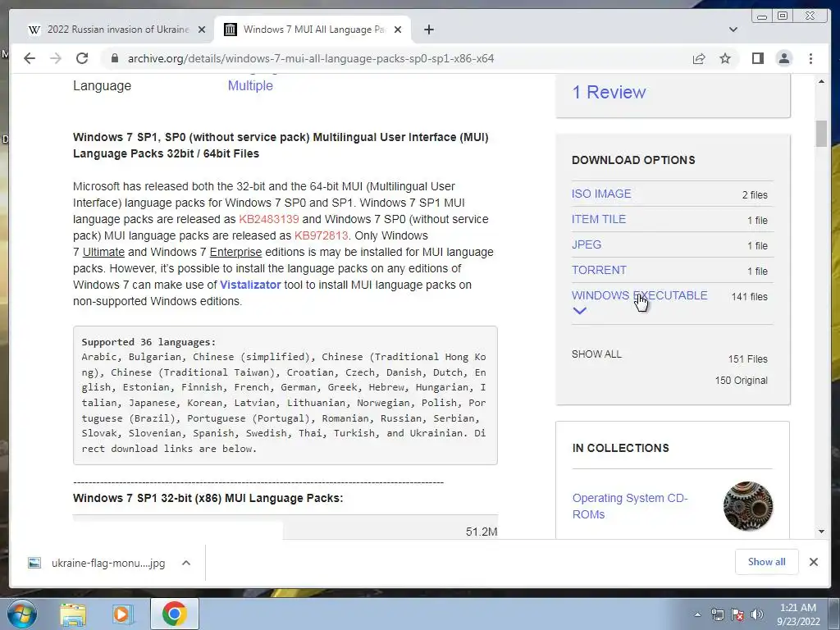840x630 pixels.
Task: Click the 150 Original text
Action: [741, 381]
